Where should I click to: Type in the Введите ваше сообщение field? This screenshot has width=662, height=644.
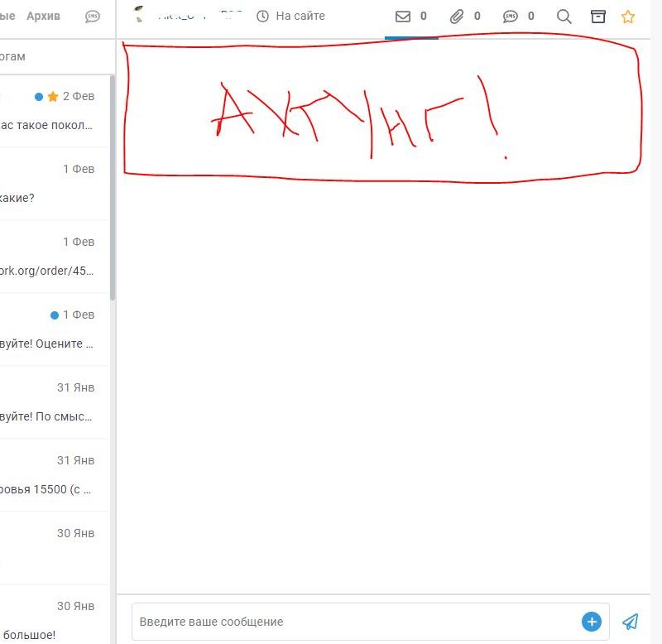point(356,622)
